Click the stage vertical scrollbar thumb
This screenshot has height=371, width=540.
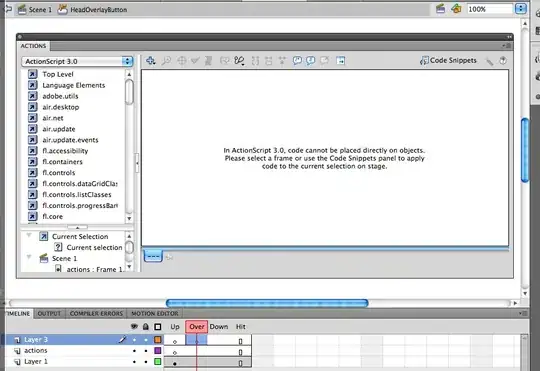coord(525,150)
